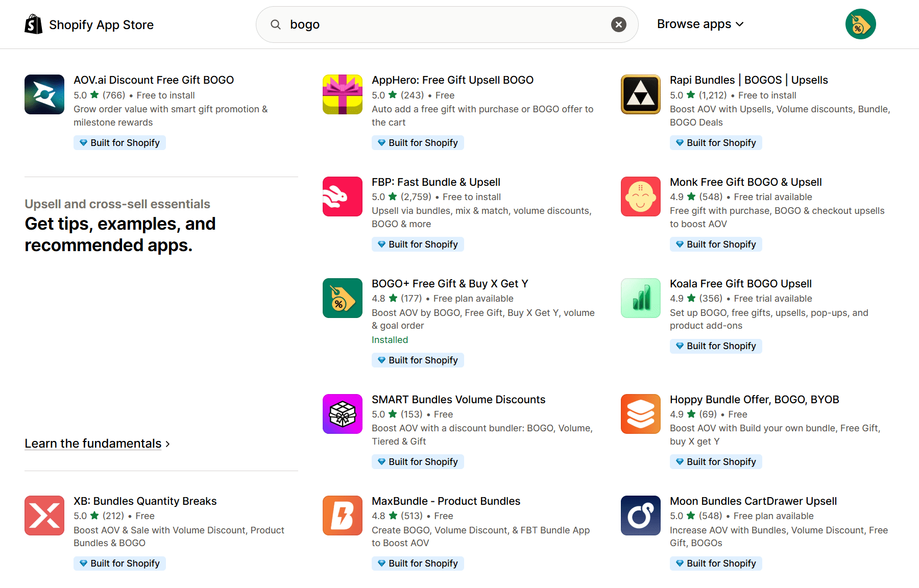Image resolution: width=919 pixels, height=588 pixels.
Task: Click the (69) review count for Hoppy Bundle
Action: pyautogui.click(x=708, y=414)
